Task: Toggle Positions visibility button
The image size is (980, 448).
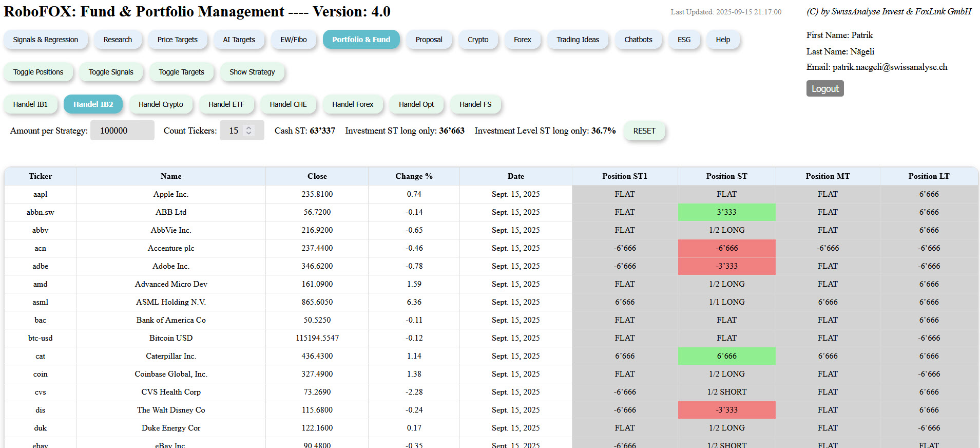Action: tap(39, 72)
